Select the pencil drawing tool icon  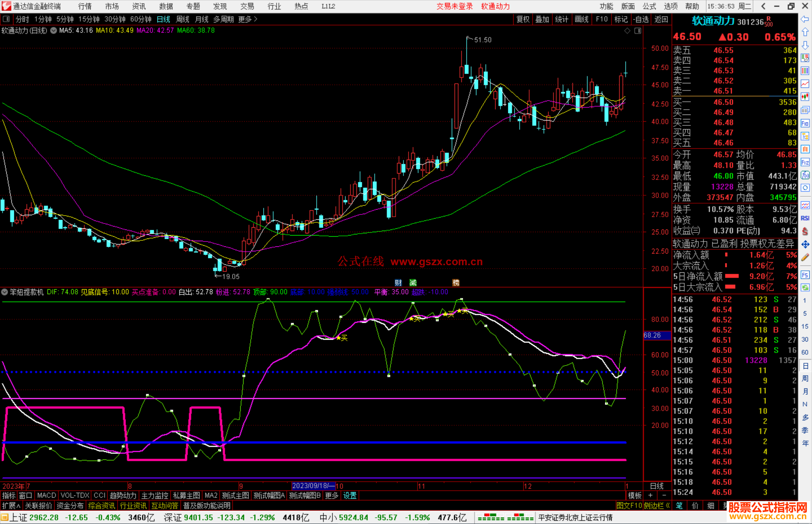(x=805, y=258)
